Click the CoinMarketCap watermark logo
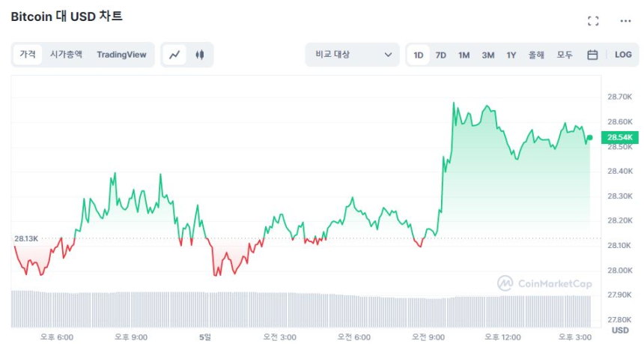644x344 pixels. pos(544,283)
